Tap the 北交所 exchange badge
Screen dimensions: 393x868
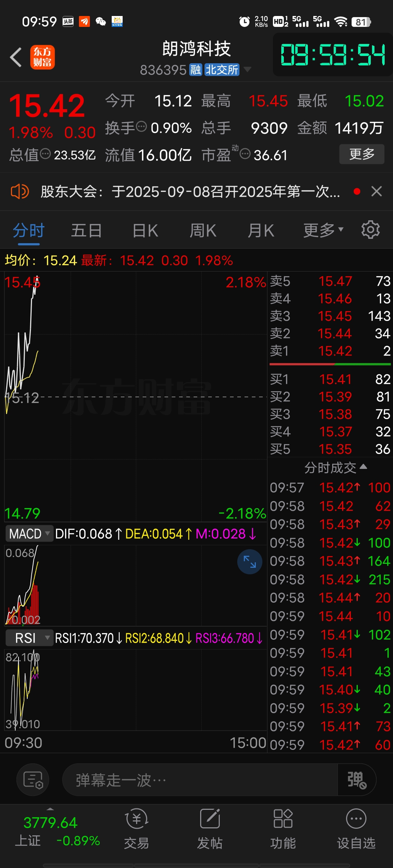tap(222, 69)
